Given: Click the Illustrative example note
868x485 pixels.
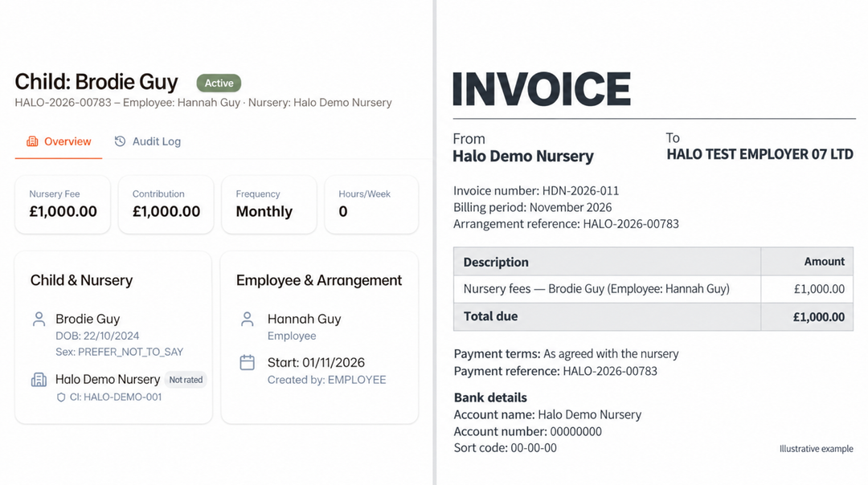Looking at the screenshot, I should [x=816, y=449].
